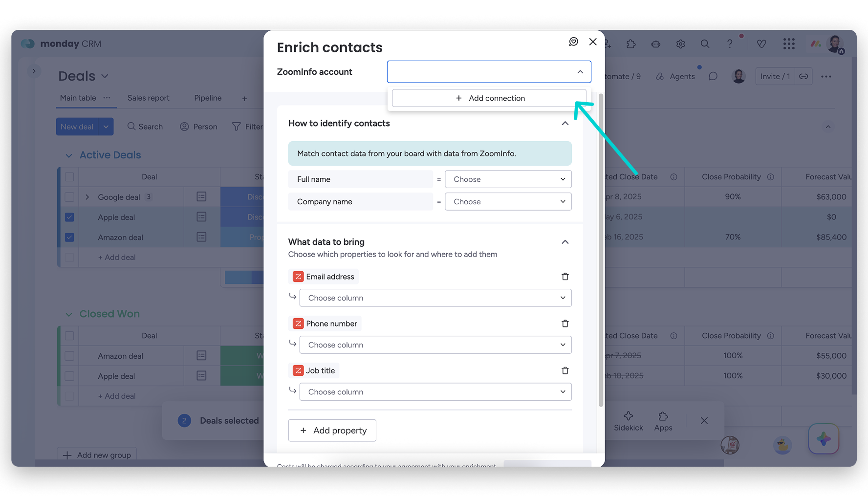The height and width of the screenshot is (496, 868).
Task: Open the board more options ellipsis
Action: pyautogui.click(x=826, y=76)
